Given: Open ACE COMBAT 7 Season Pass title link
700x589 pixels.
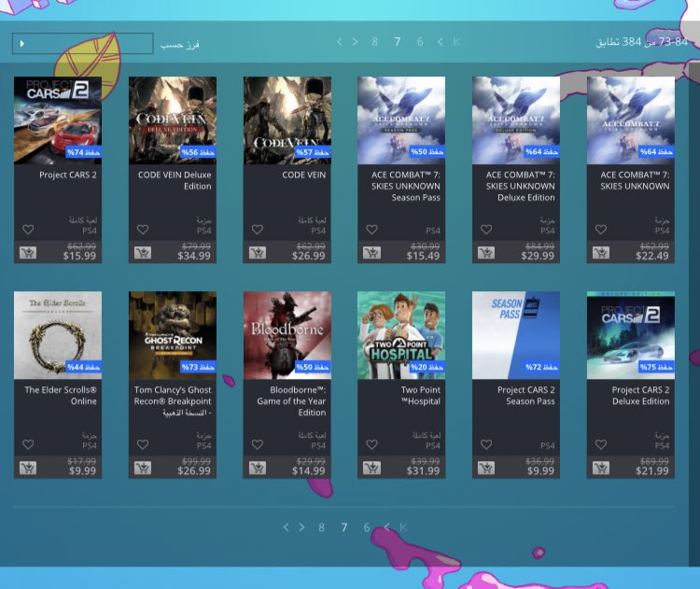Looking at the screenshot, I should click(x=406, y=186).
